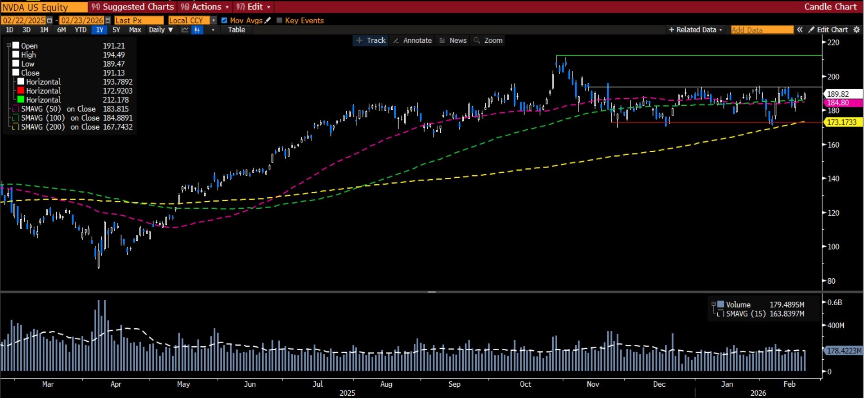Enable the Key Events checkbox
This screenshot has width=868, height=398.
pyautogui.click(x=279, y=21)
